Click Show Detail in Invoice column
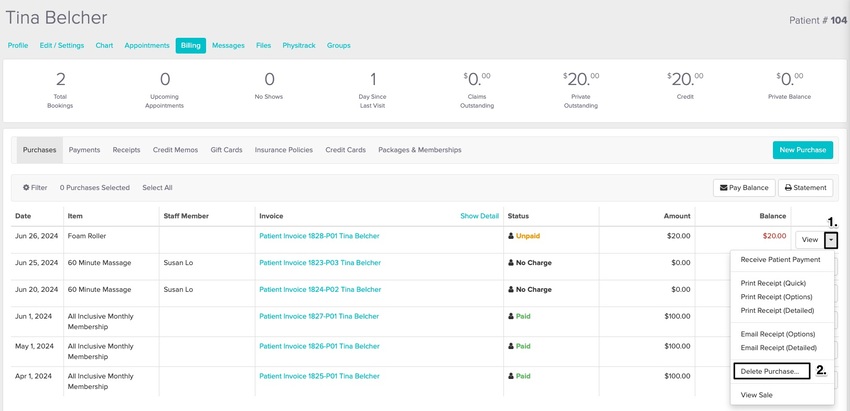The image size is (850, 411). (x=479, y=216)
